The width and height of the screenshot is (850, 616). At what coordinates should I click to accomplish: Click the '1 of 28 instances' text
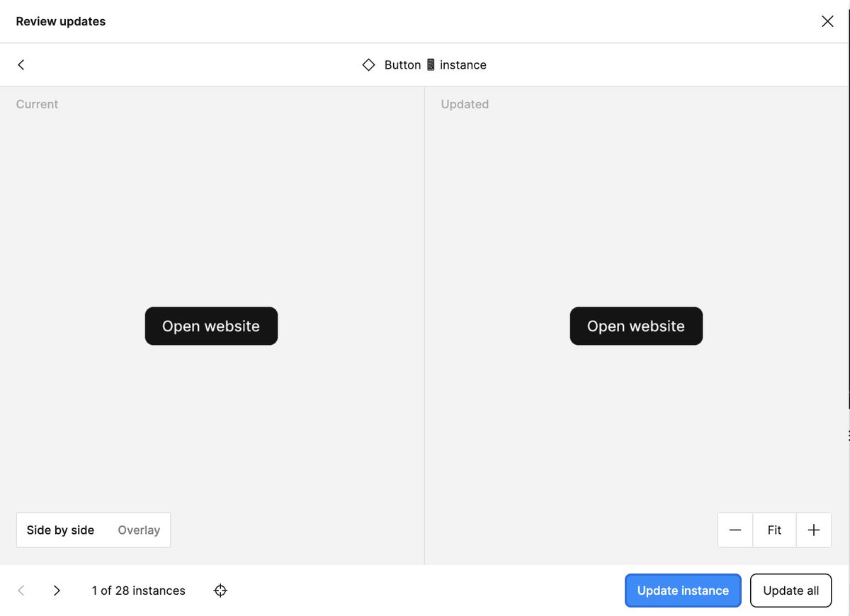139,591
